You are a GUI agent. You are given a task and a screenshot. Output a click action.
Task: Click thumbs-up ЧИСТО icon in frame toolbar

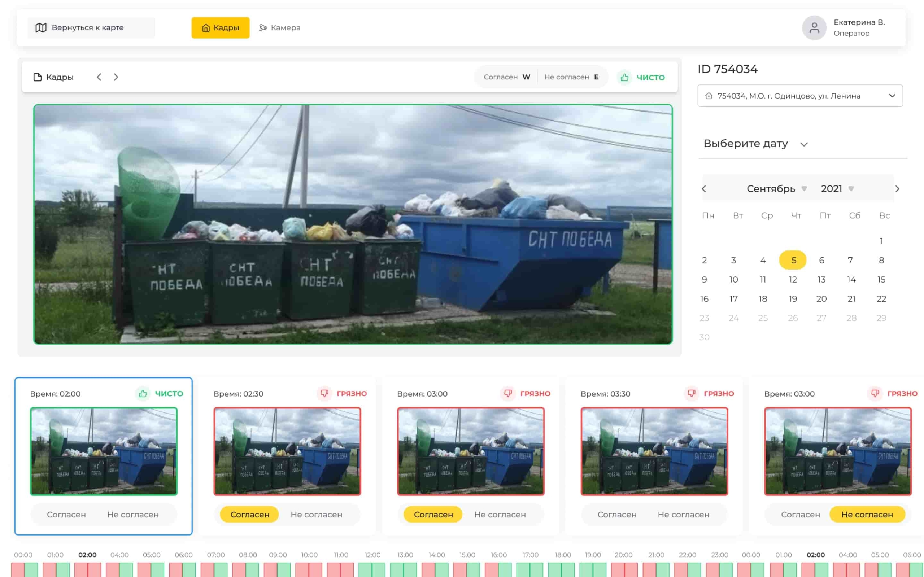(624, 78)
